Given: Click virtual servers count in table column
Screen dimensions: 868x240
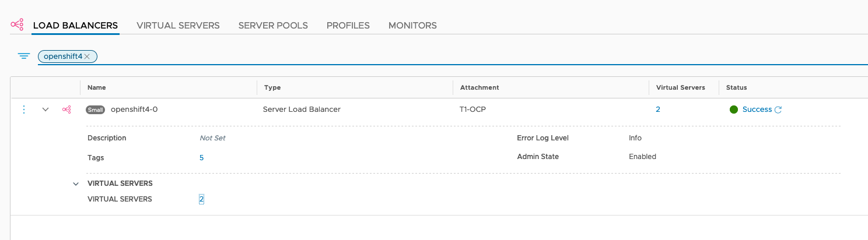Looking at the screenshot, I should (658, 110).
